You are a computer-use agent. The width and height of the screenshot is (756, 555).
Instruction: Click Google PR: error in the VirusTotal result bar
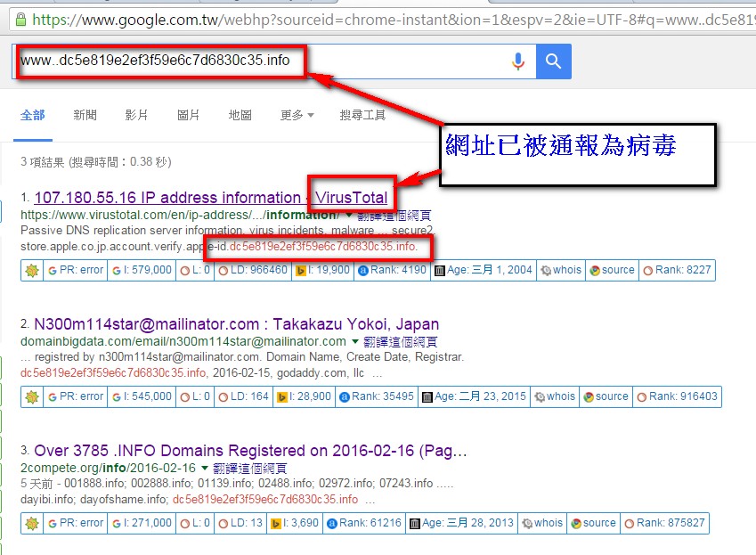click(x=76, y=270)
